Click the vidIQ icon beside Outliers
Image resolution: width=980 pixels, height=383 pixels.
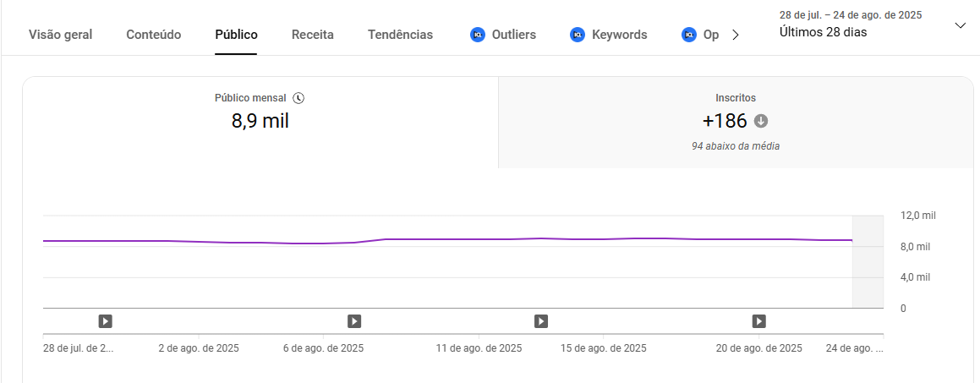click(477, 35)
